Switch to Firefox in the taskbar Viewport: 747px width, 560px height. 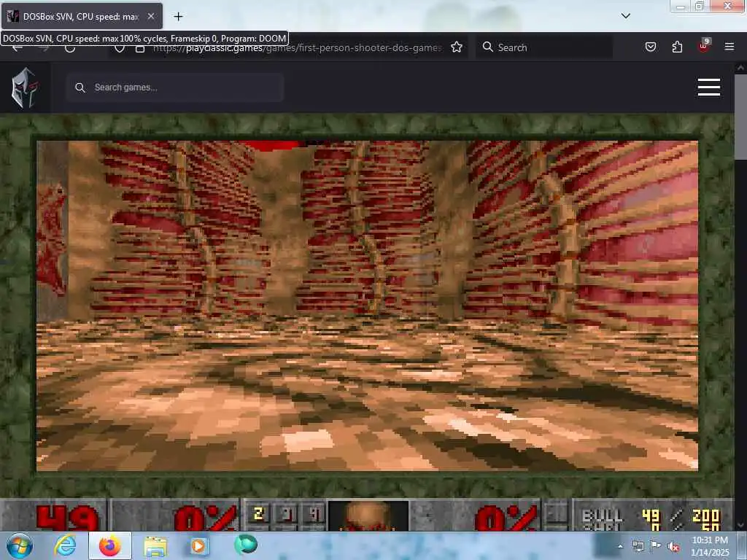click(x=110, y=545)
